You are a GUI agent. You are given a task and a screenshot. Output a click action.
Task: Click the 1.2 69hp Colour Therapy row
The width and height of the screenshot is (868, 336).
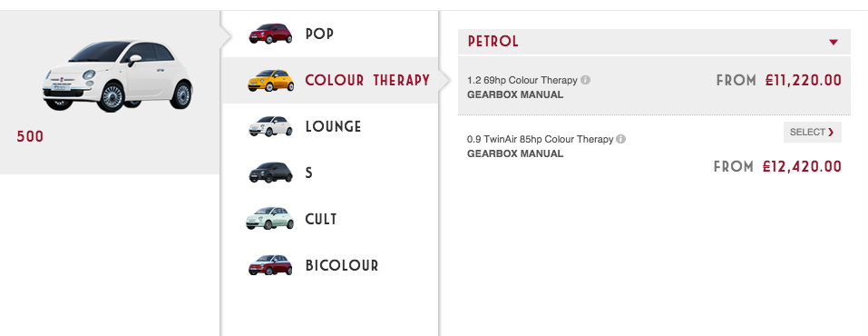tap(654, 86)
